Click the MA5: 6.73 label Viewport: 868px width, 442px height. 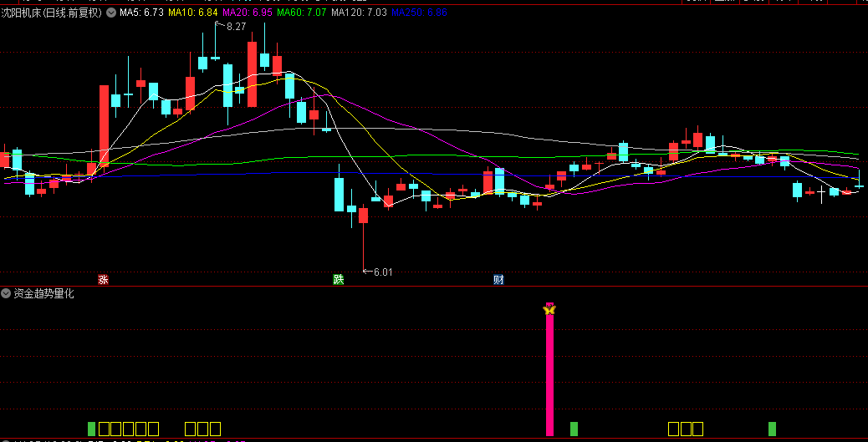[x=141, y=13]
